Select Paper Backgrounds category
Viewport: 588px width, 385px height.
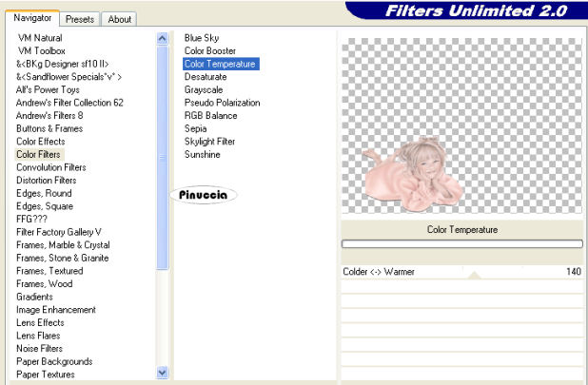[x=54, y=361]
